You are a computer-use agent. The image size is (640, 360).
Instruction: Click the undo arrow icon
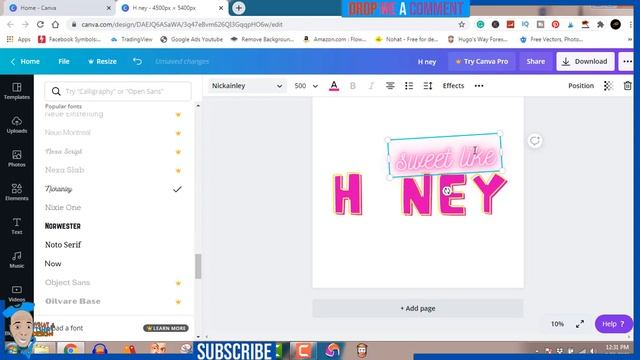tap(137, 61)
